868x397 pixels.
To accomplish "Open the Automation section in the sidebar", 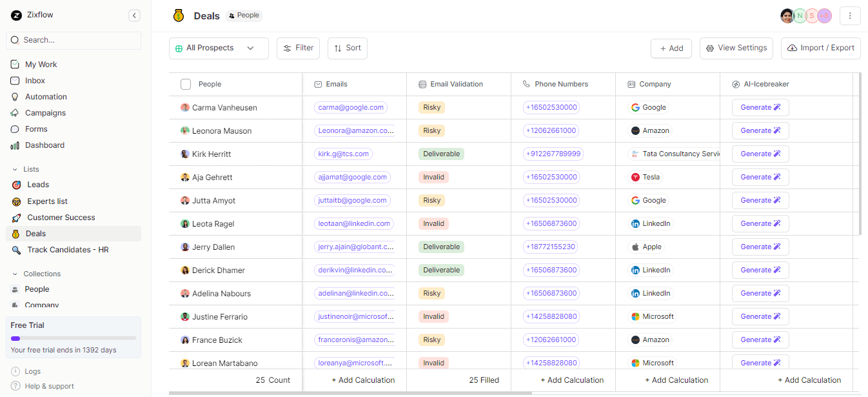I will [15, 96].
